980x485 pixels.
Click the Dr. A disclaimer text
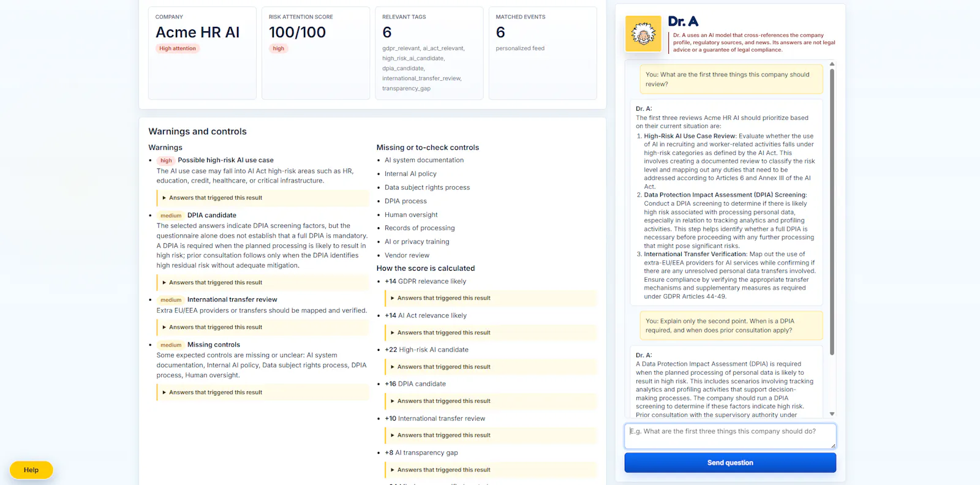coord(754,42)
